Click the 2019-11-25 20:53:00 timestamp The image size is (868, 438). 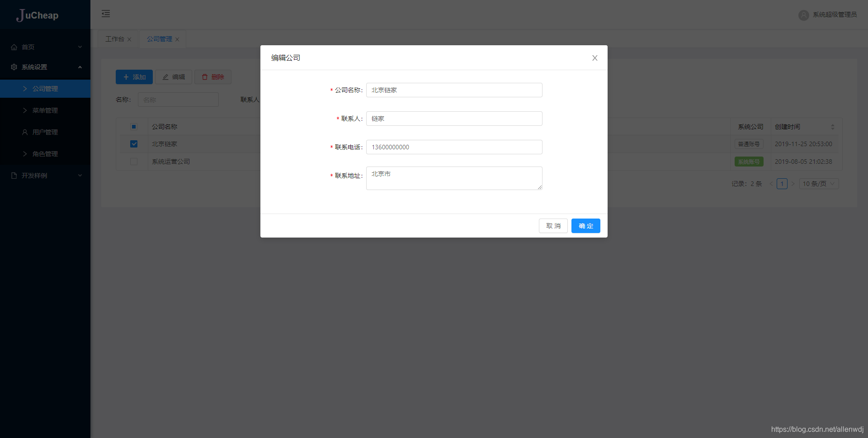point(803,144)
